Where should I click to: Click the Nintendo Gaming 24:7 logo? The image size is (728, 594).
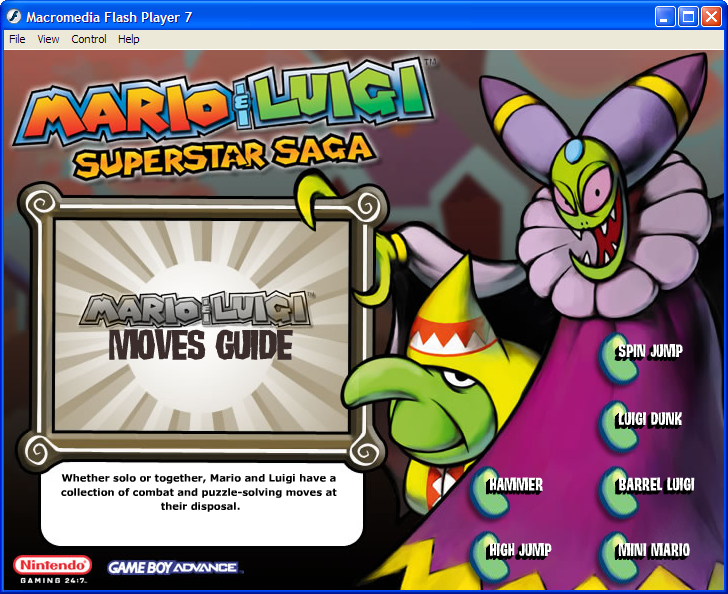(x=52, y=569)
